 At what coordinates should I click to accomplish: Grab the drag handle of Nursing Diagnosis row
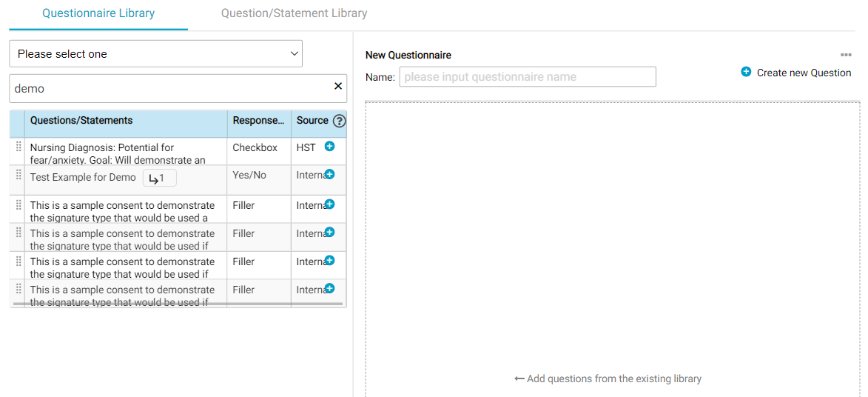click(x=18, y=147)
